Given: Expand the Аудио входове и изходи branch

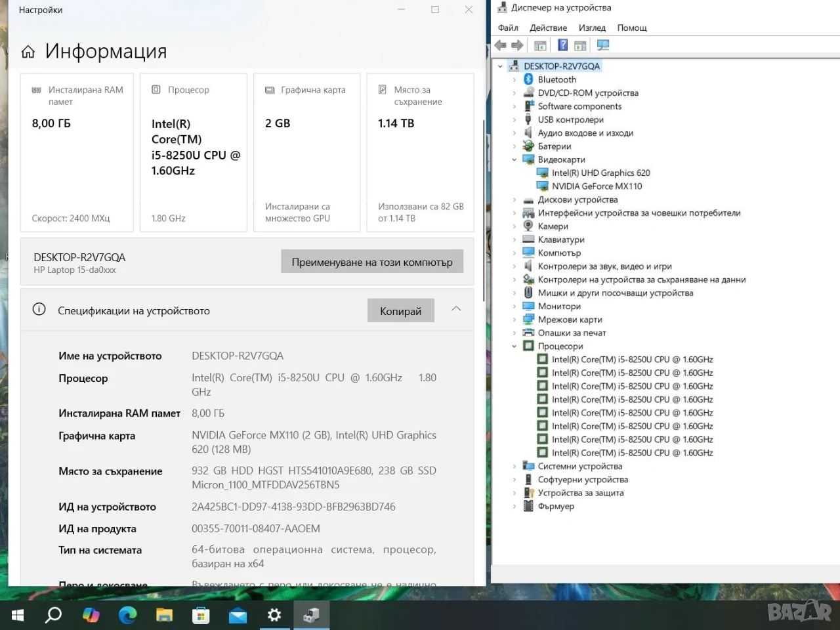Looking at the screenshot, I should pyautogui.click(x=514, y=133).
